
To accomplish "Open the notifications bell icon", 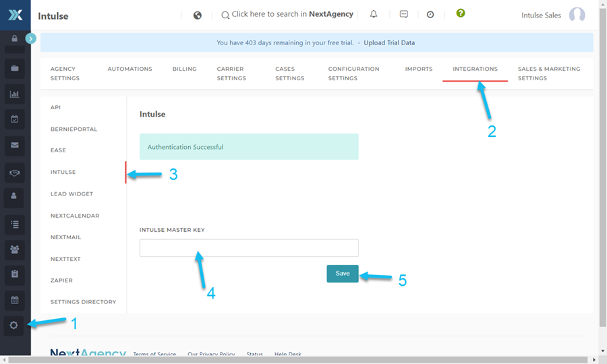I will point(374,14).
